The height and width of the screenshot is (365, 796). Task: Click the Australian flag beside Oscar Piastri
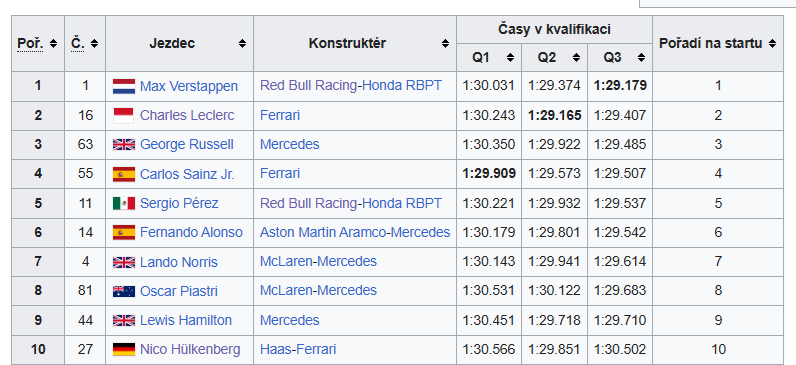[x=124, y=291]
